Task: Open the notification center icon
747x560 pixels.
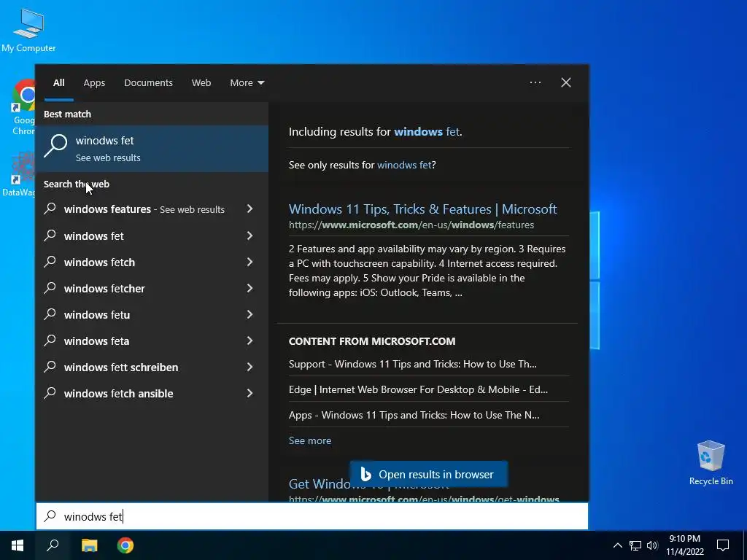Action: point(723,545)
